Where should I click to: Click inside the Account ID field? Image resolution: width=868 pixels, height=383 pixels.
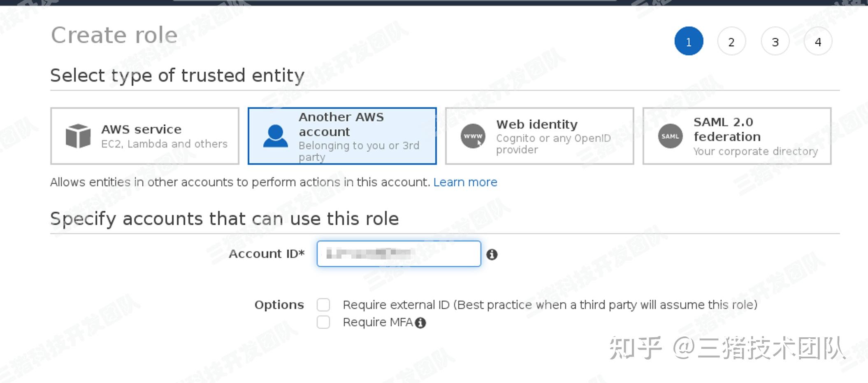[x=398, y=254]
